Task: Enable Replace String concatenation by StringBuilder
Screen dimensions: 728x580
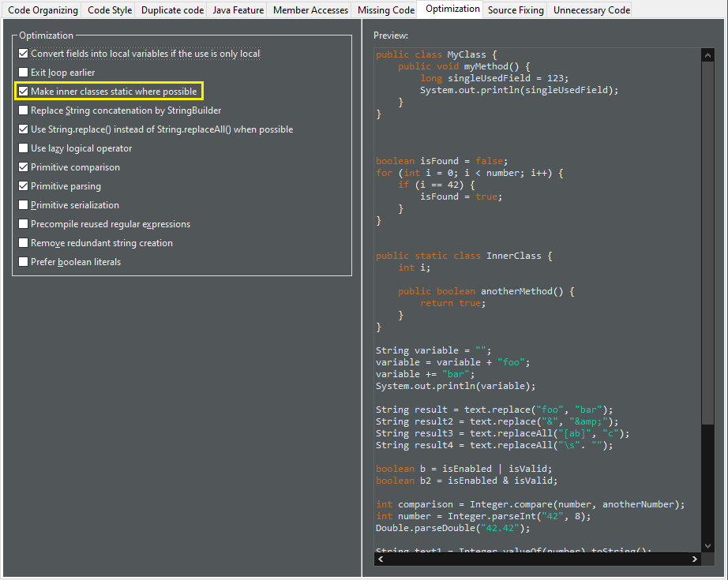Action: pos(23,110)
